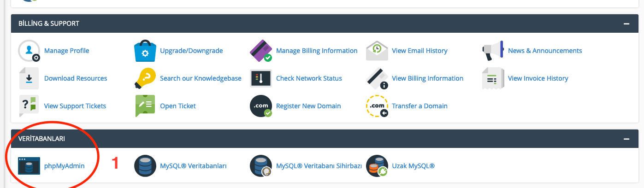Image resolution: width=644 pixels, height=188 pixels.
Task: Open the phpMyAdmin icon
Action: tap(29, 166)
